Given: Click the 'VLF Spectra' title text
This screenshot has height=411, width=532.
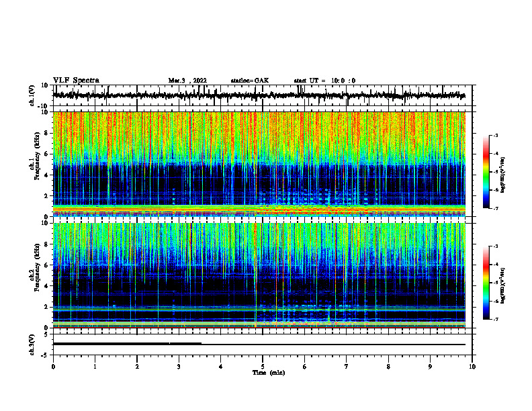Looking at the screenshot, I should point(77,81).
